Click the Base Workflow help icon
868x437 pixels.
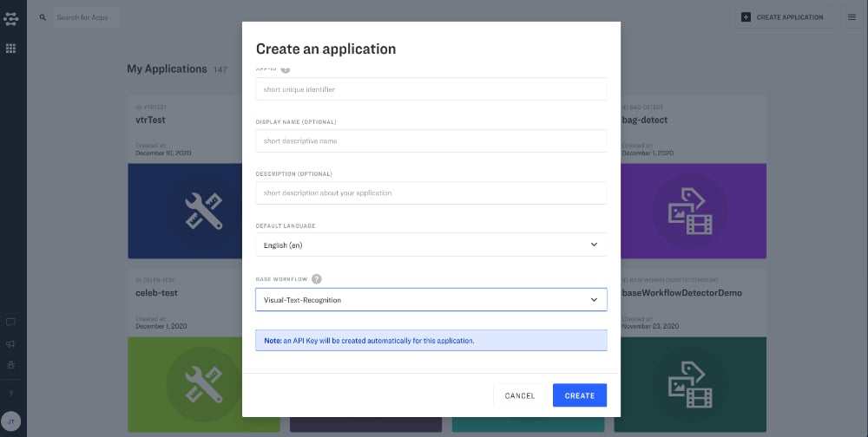point(317,279)
